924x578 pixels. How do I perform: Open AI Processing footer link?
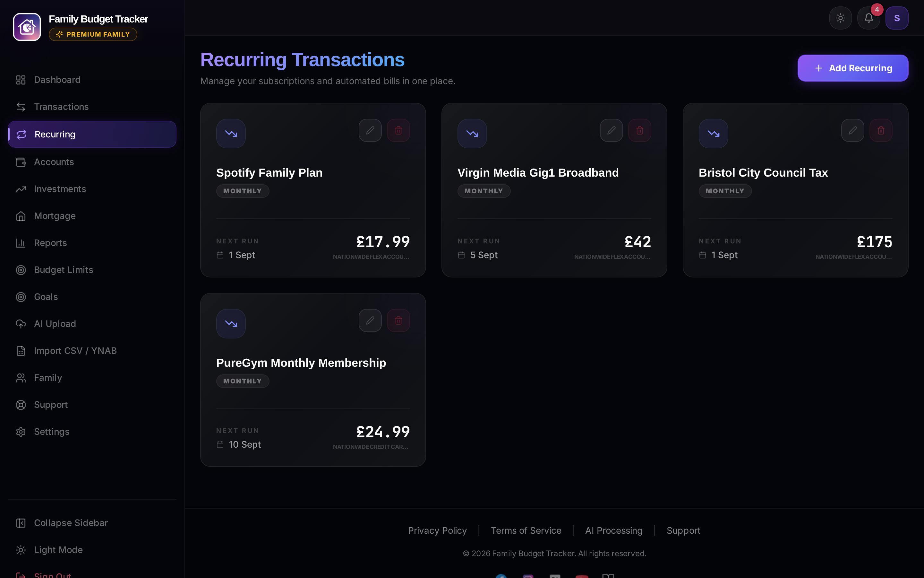click(x=613, y=530)
